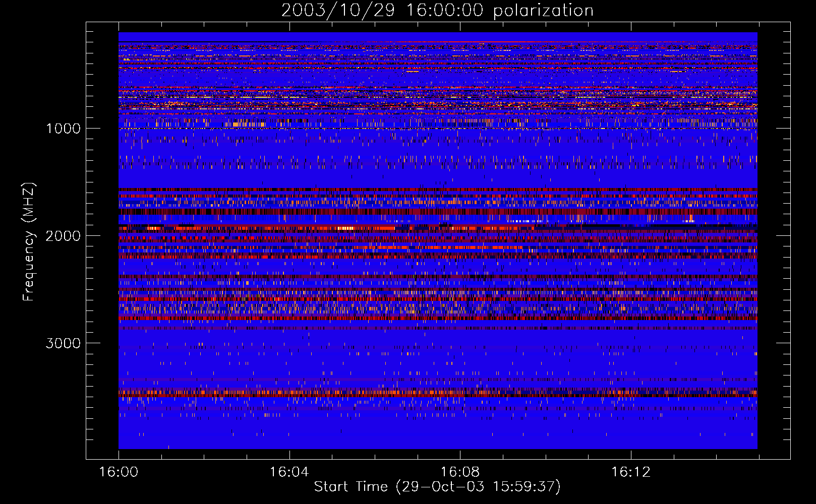
Task: Click the 16:12 time axis label
Action: 631,472
